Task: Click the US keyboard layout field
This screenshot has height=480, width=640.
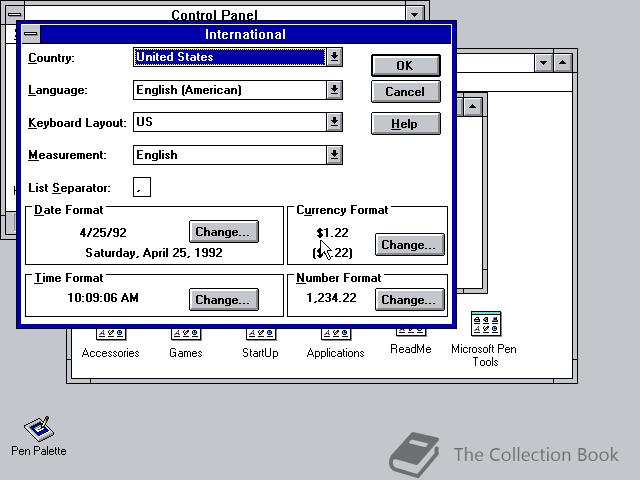Action: pyautogui.click(x=230, y=122)
